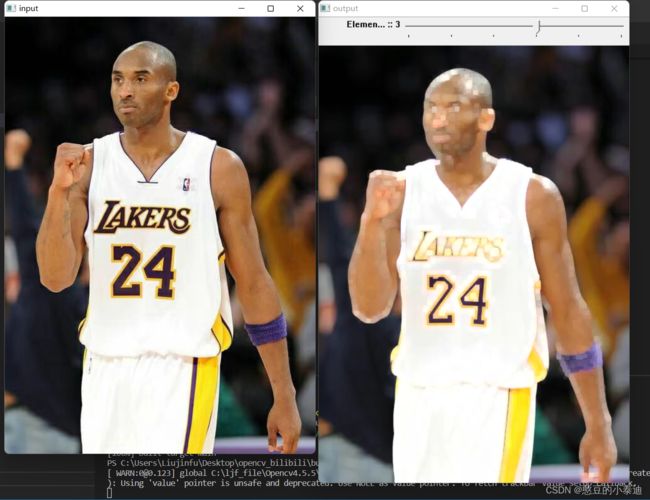Maximize the output window
This screenshot has height=500, width=650.
tap(585, 8)
